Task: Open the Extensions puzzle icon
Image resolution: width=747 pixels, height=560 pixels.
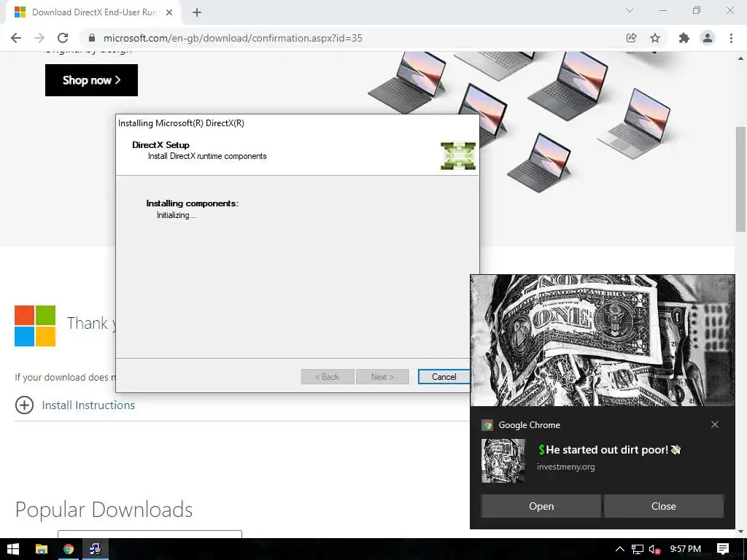Action: tap(684, 38)
